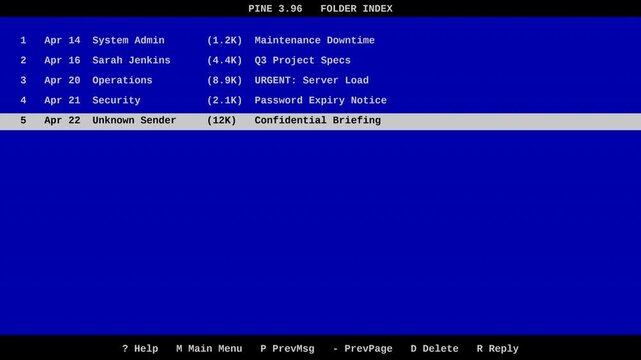
Task: Activate the PrevPage command
Action: pos(362,349)
